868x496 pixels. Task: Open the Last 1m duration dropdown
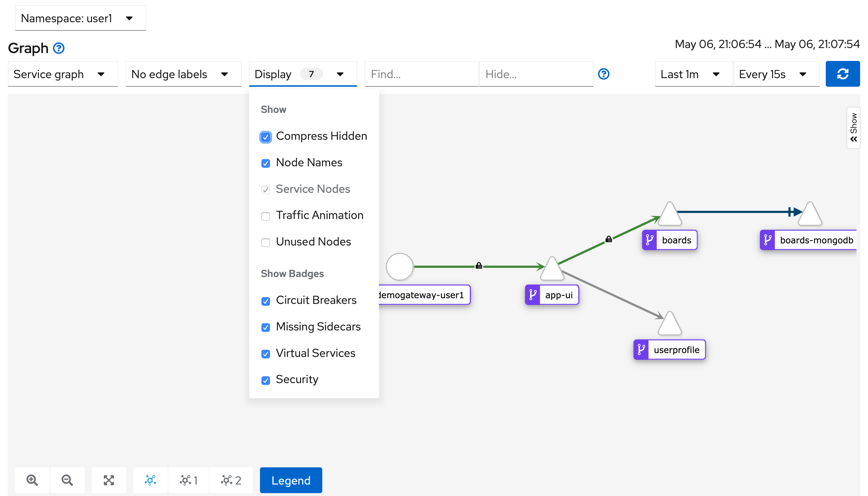tap(694, 74)
